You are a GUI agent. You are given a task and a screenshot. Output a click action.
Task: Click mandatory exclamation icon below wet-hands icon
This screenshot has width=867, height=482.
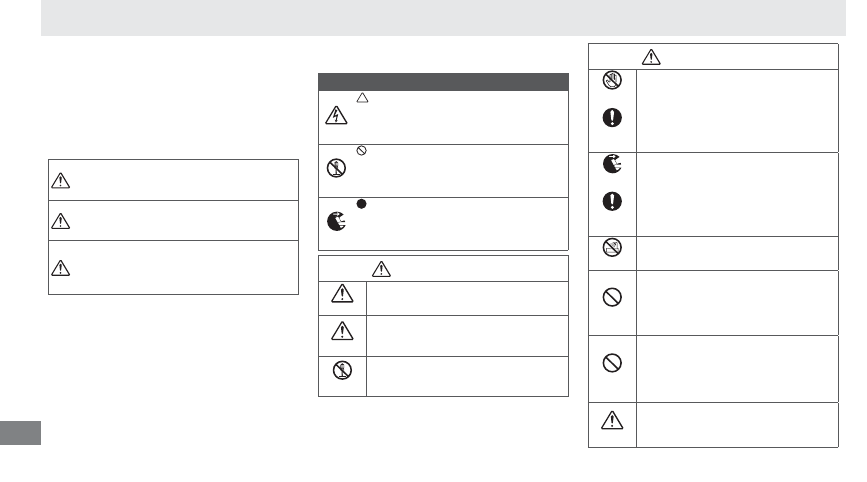tap(612, 118)
